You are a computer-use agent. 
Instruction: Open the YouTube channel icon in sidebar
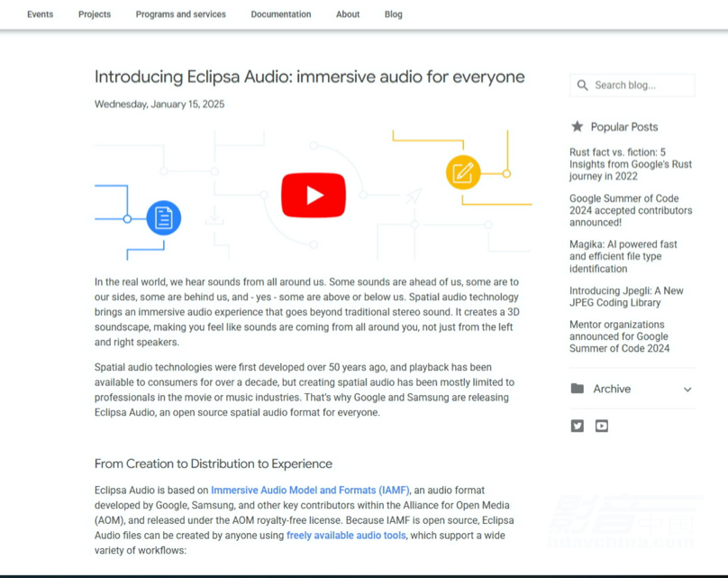[602, 426]
